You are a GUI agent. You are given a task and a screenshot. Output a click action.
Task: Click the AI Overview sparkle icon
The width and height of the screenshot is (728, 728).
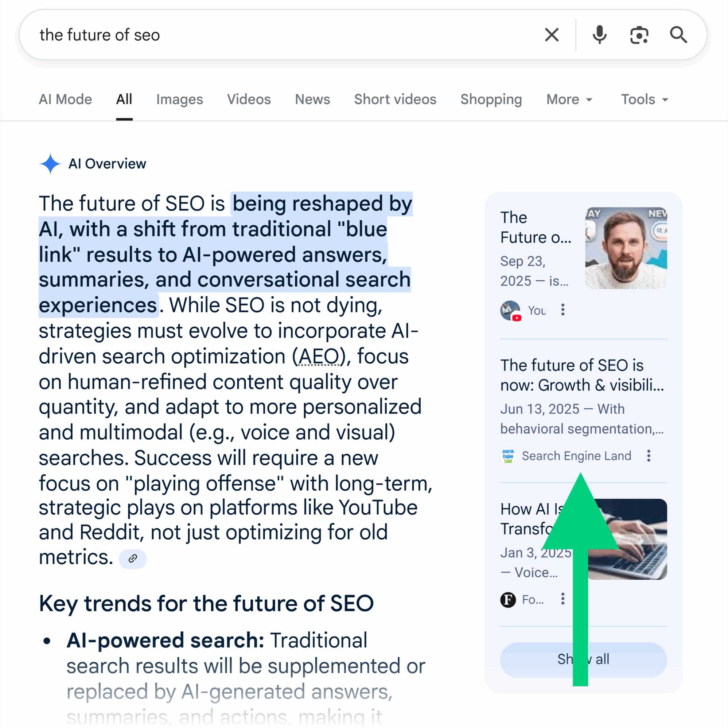pyautogui.click(x=50, y=164)
